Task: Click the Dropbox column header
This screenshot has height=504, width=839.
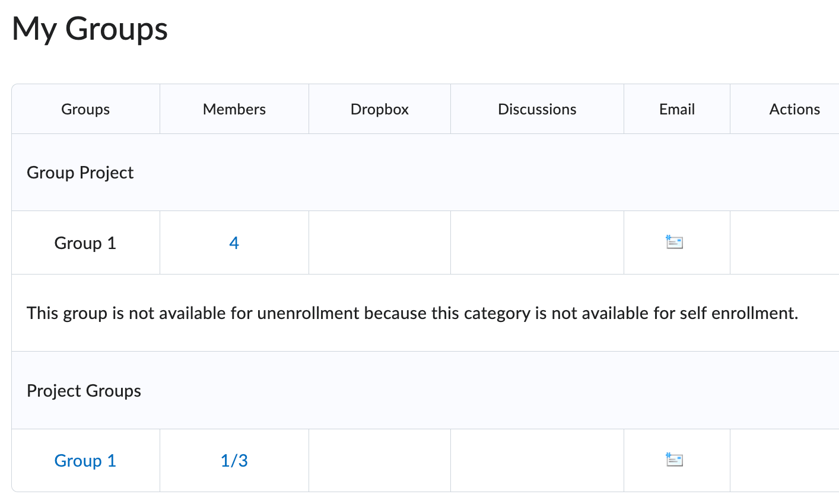Action: 379,109
